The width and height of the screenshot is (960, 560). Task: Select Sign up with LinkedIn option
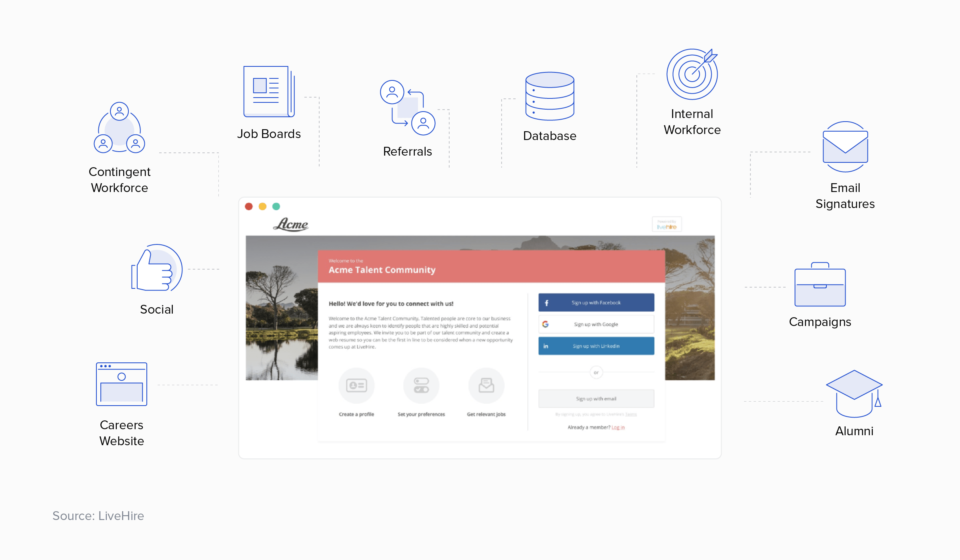click(x=596, y=346)
